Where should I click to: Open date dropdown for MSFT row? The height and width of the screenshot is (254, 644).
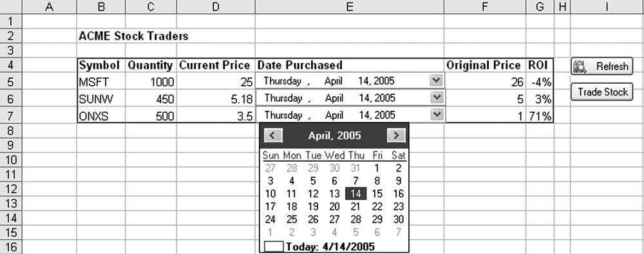pyautogui.click(x=436, y=81)
